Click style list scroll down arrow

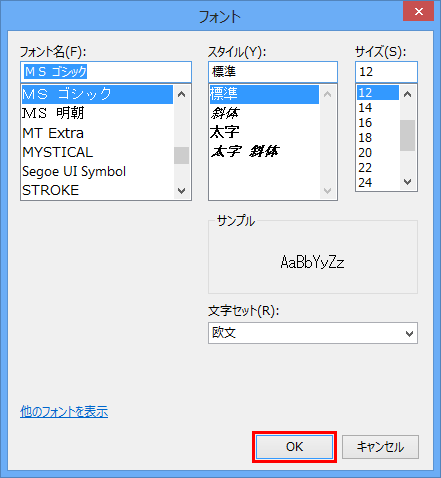click(328, 191)
